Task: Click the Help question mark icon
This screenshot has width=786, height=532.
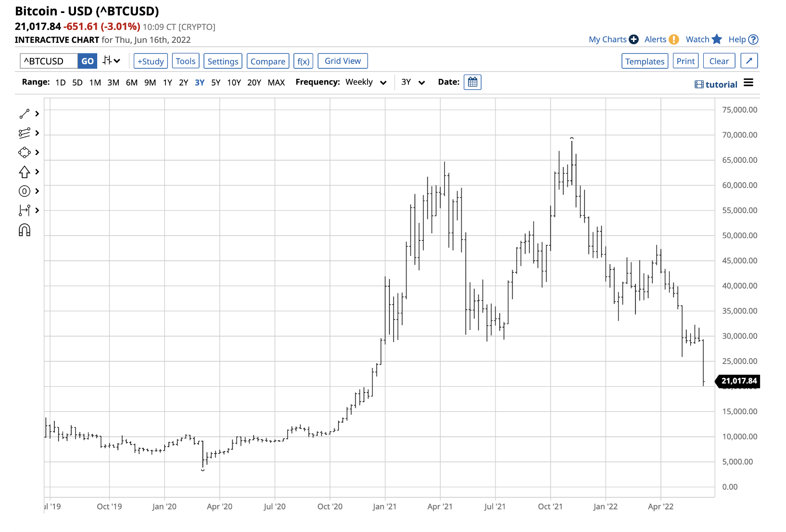Action: click(753, 39)
